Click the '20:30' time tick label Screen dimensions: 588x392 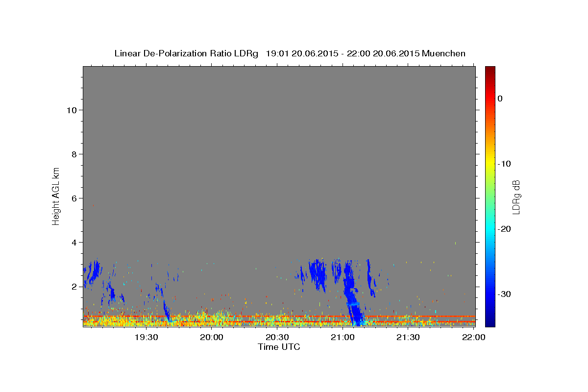coord(277,337)
